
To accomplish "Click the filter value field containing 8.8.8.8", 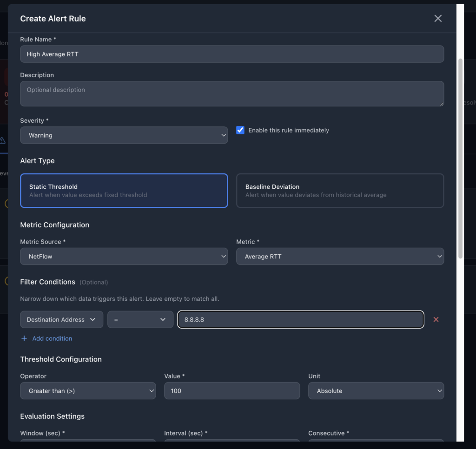I will click(x=300, y=320).
